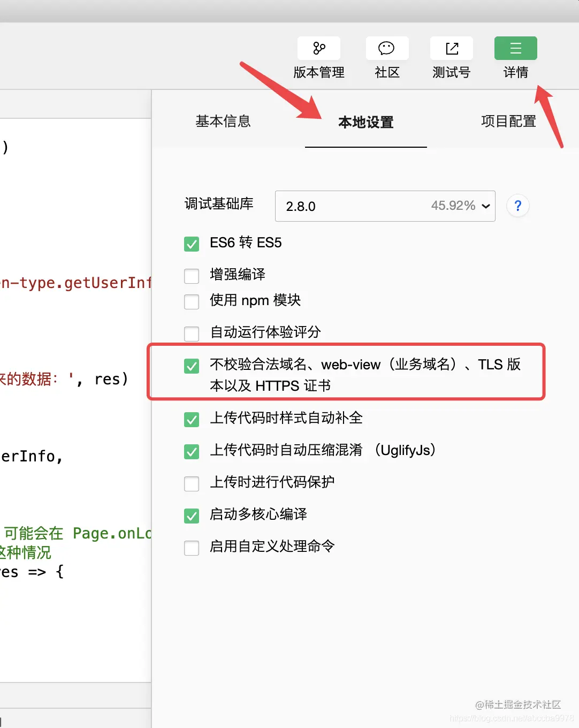Open the 社区 community chat icon

pos(387,48)
